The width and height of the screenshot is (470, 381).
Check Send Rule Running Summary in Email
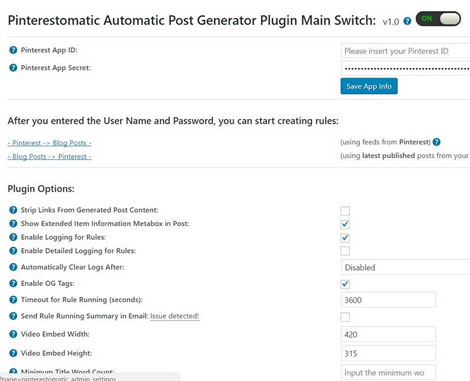[345, 317]
